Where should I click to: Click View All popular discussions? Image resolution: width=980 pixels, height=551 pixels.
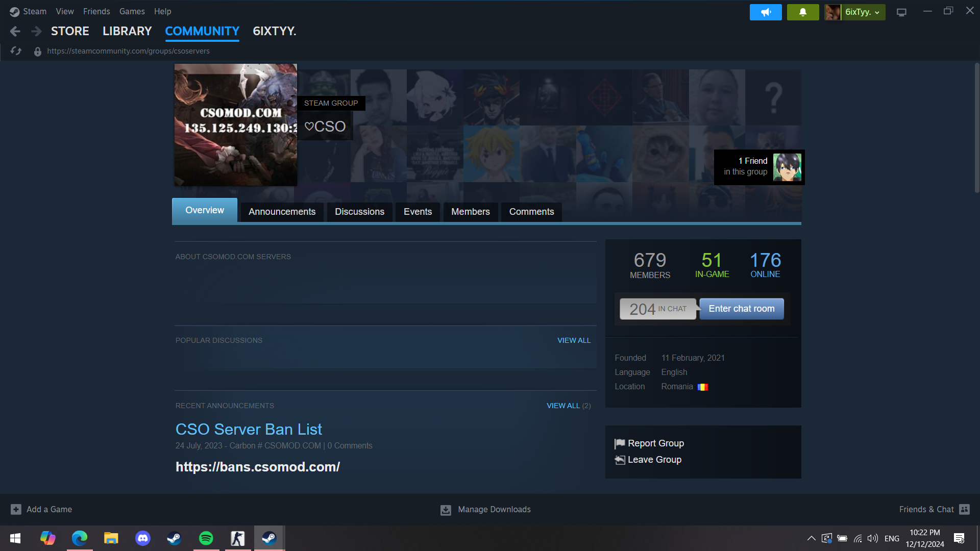(x=574, y=340)
